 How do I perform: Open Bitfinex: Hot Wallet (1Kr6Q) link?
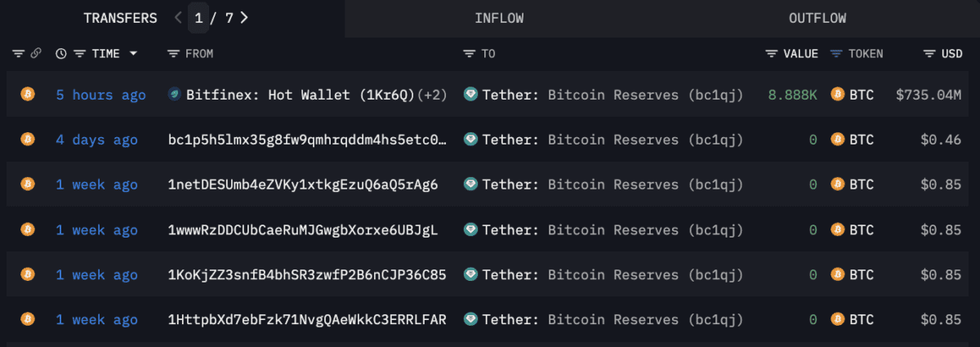(x=301, y=95)
